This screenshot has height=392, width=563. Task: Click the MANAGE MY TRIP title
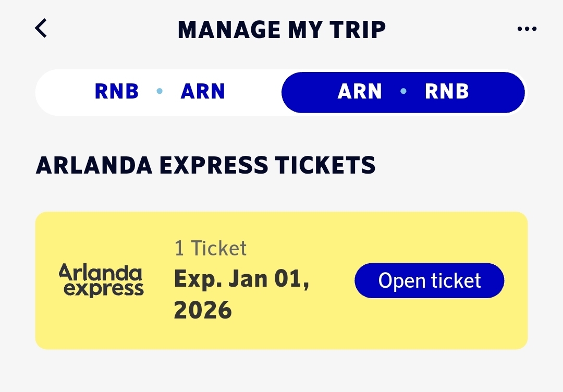(x=281, y=30)
